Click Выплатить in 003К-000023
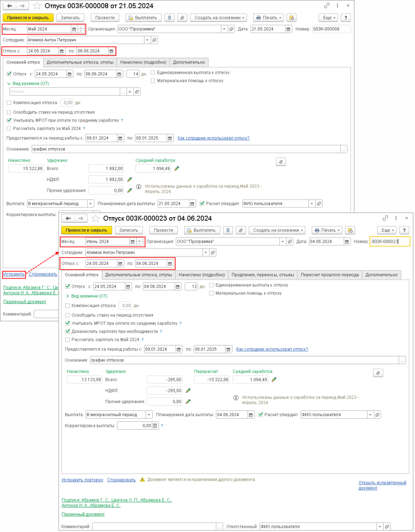Screen dimensions: 415x532 [202, 230]
